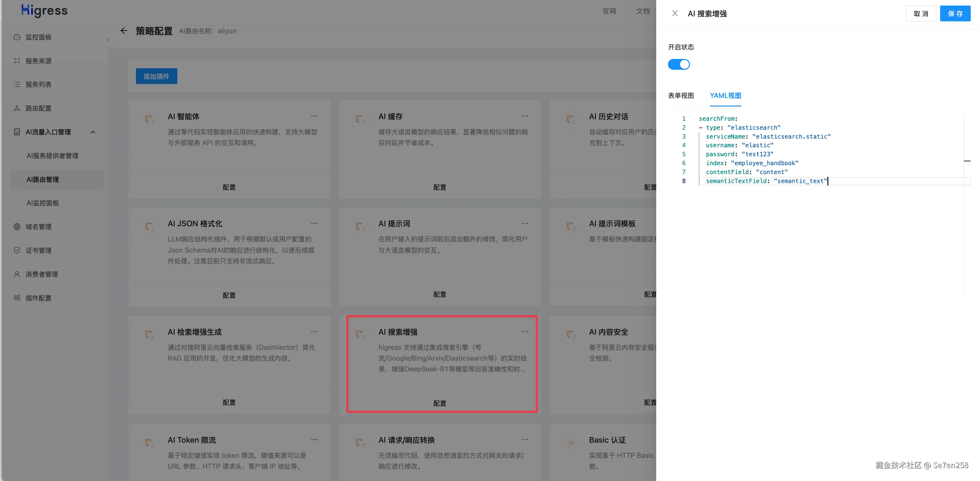Click the back arrow beside 策略配置
The image size is (980, 481).
[x=124, y=31]
